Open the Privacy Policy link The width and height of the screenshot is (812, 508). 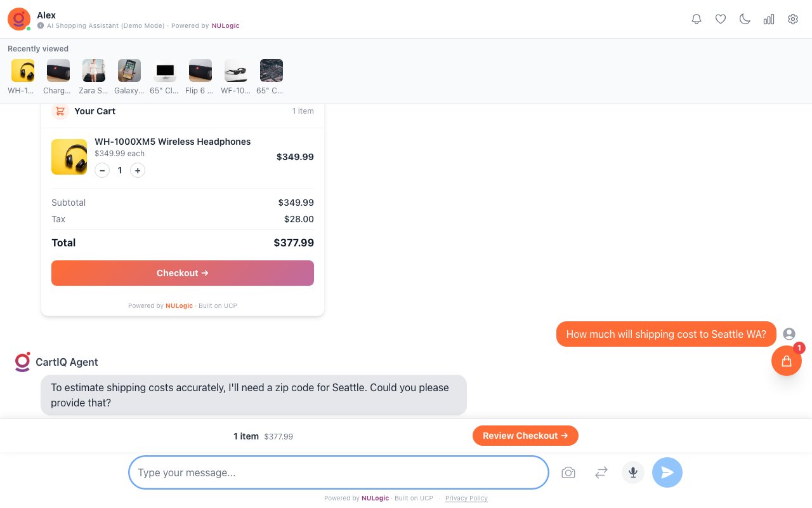(x=466, y=498)
